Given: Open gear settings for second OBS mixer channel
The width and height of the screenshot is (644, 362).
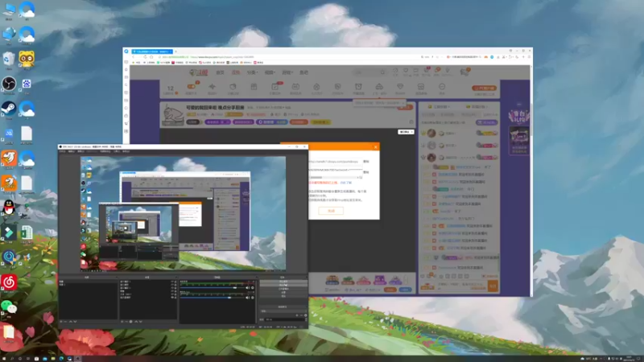Looking at the screenshot, I should [252, 297].
